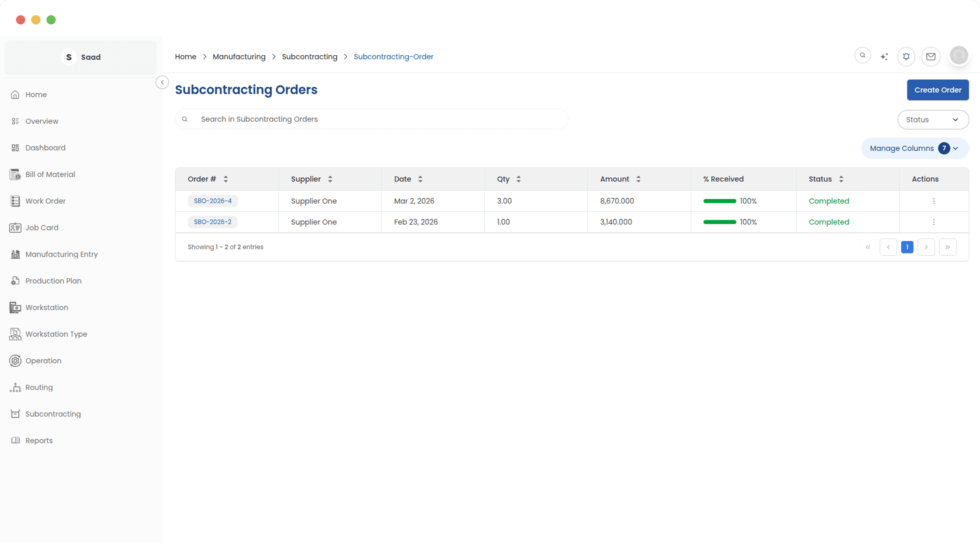This screenshot has width=980, height=543.
Task: Expand the Manage Columns dropdown
Action: coord(914,148)
